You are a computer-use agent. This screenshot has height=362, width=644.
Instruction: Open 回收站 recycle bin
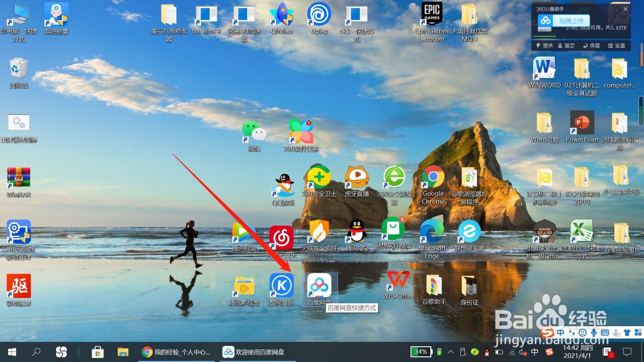point(19,73)
